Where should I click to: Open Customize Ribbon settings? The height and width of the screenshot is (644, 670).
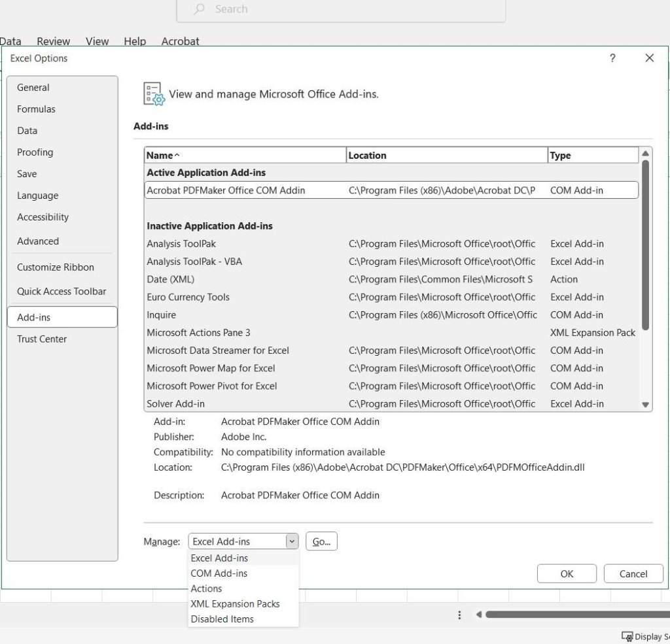point(62,267)
